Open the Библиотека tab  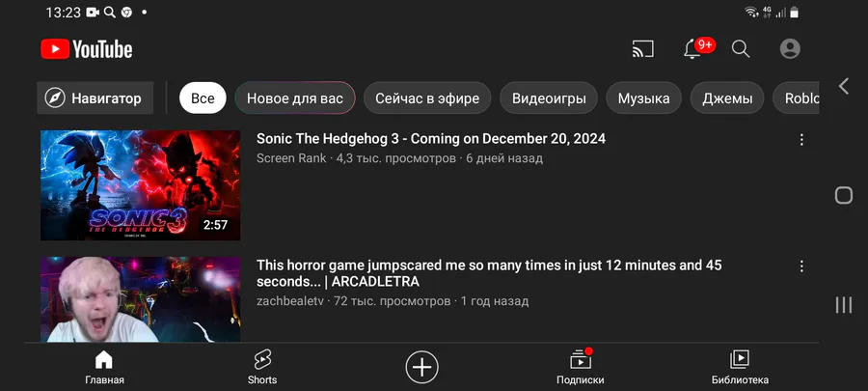(740, 367)
